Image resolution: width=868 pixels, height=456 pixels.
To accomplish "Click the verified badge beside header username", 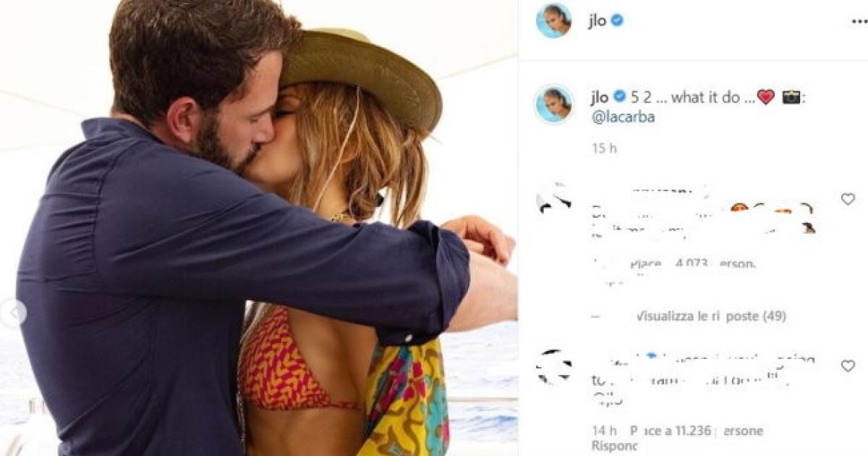I will (617, 21).
